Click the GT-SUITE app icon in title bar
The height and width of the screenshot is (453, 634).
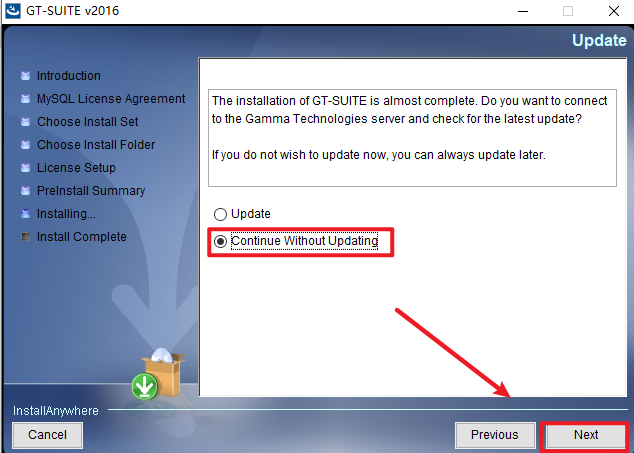(13, 11)
